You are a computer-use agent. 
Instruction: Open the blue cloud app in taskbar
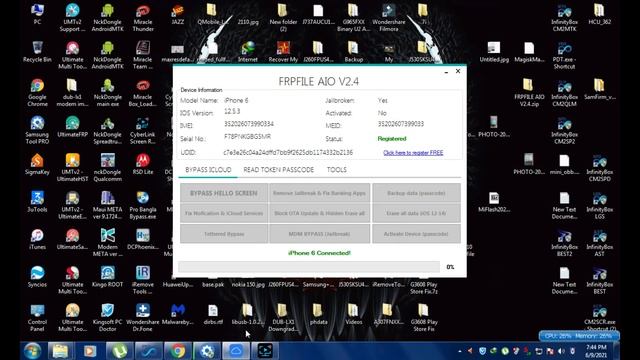point(236,351)
